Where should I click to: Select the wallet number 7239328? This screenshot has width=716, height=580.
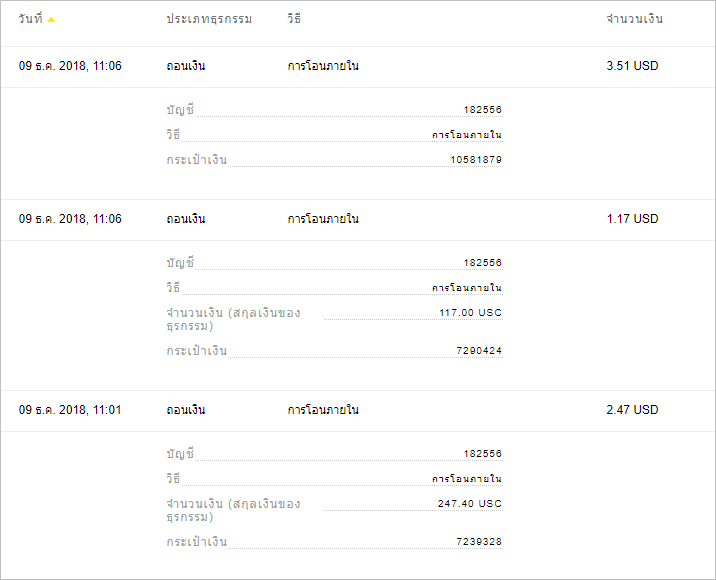coord(479,542)
